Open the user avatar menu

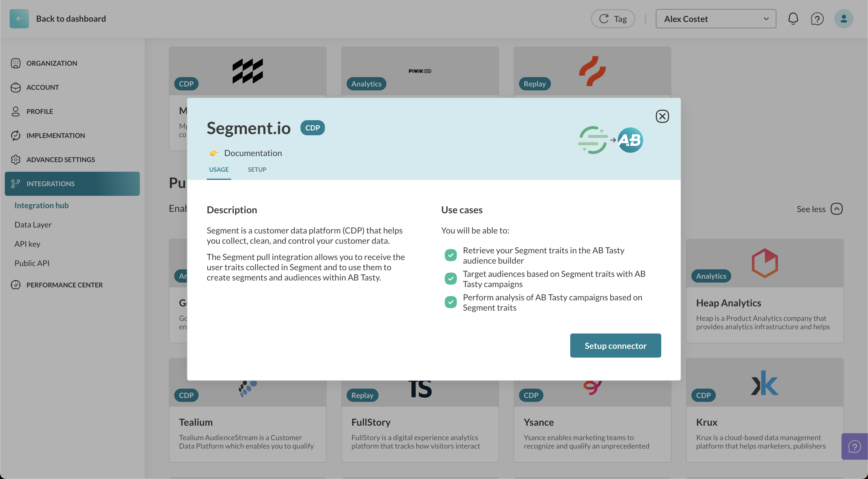pyautogui.click(x=843, y=18)
